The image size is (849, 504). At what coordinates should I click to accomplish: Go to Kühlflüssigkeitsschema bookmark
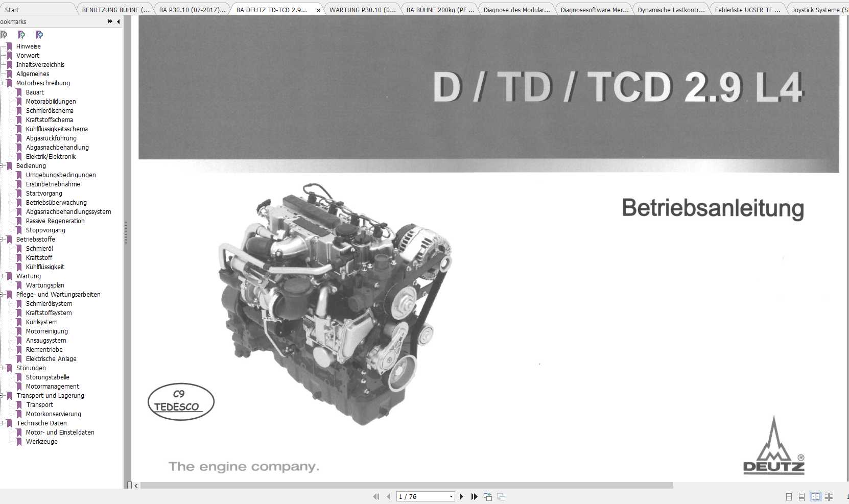tap(57, 129)
